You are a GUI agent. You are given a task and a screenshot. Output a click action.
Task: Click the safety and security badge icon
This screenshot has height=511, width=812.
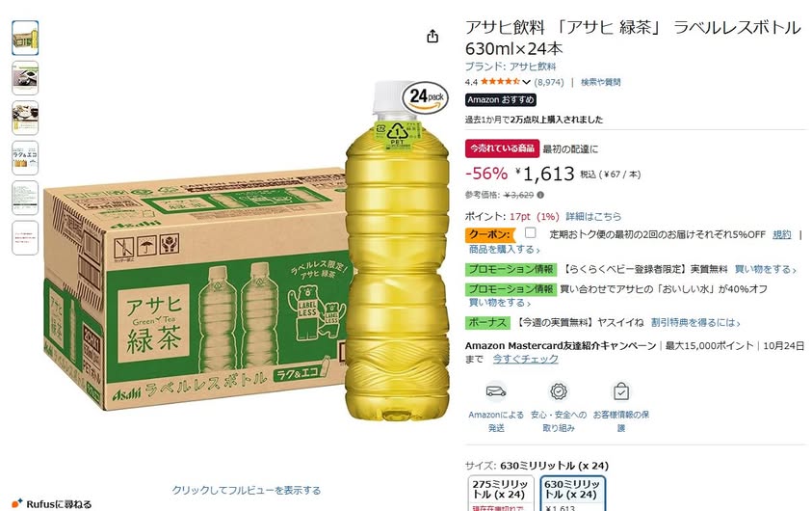point(559,391)
